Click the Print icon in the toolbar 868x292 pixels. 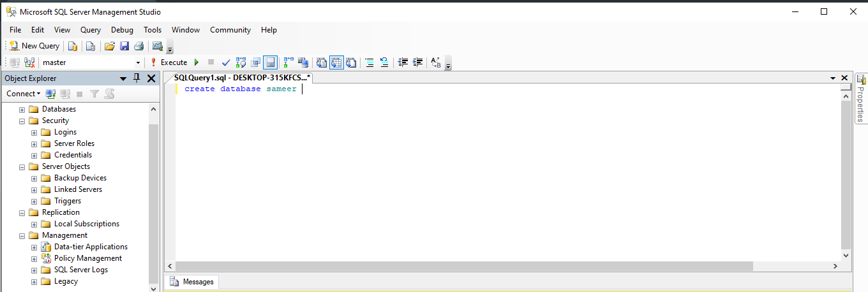click(138, 46)
